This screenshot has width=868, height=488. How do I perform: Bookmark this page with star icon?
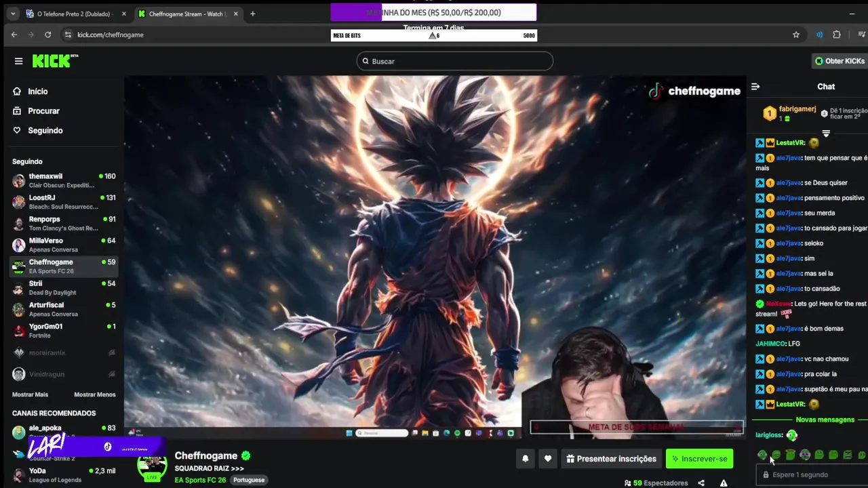[796, 35]
